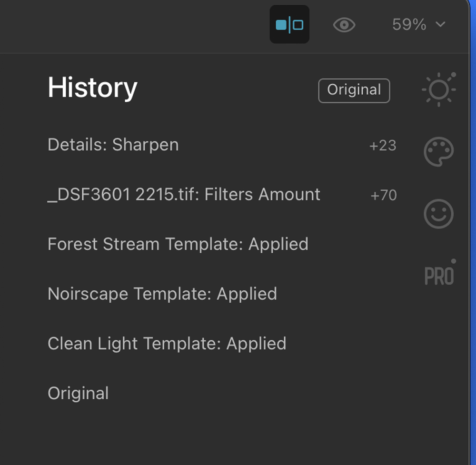
Task: Click the dot indicator above PRO icon
Action: pos(453,261)
